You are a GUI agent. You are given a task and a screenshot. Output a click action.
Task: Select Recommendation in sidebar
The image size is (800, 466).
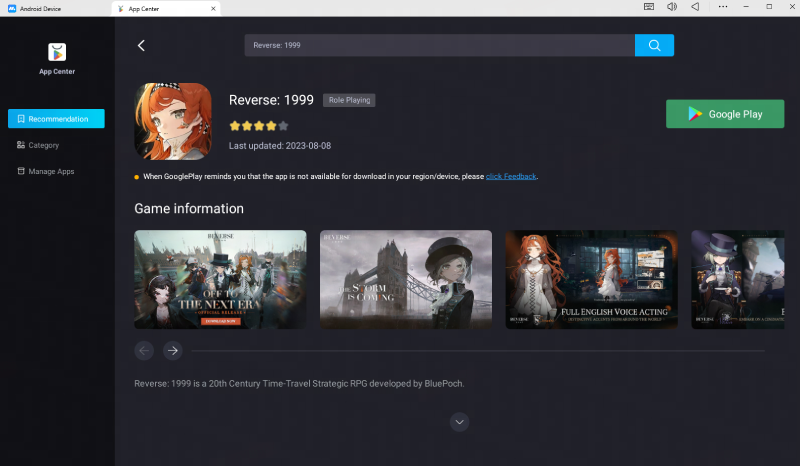(x=56, y=118)
